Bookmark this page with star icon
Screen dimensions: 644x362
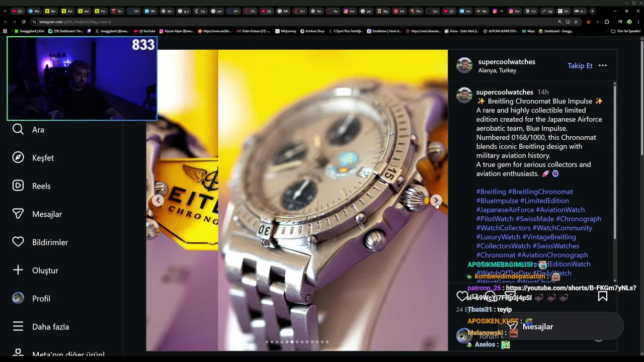coord(576,22)
